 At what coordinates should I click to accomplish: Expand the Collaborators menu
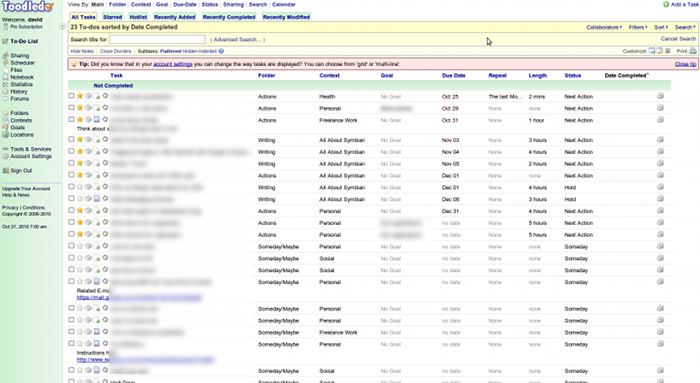point(604,27)
